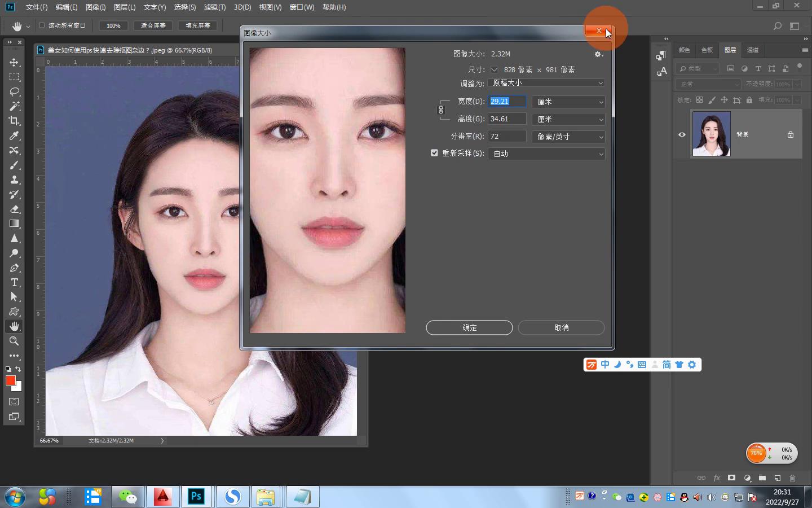Expand the 分辨率 unit dropdown

568,137
